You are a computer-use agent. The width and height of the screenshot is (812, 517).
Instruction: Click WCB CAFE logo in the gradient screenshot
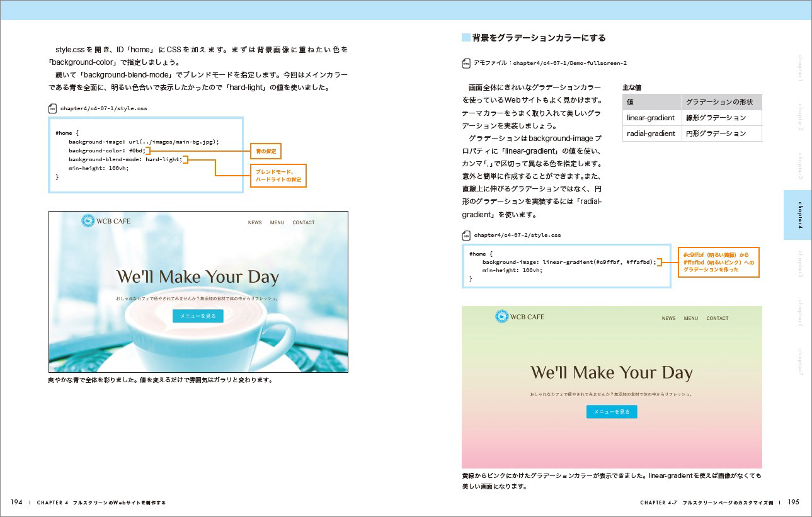click(x=520, y=317)
